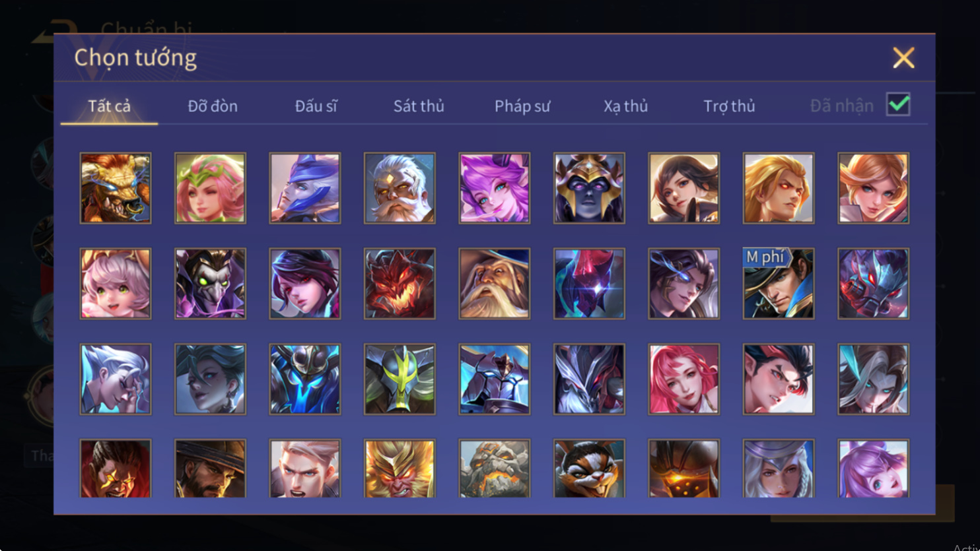Filter by the Xạ thủ tab
980x551 pixels.
point(625,106)
